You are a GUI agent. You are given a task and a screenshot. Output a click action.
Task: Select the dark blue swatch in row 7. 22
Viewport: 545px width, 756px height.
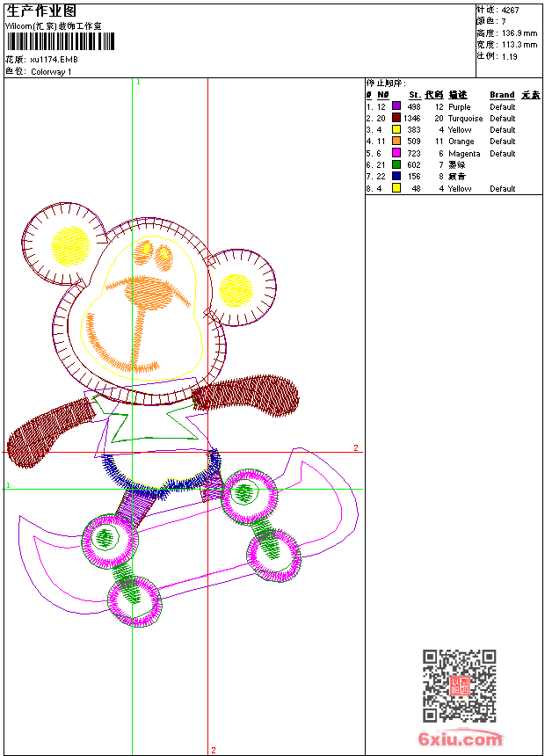click(x=396, y=176)
